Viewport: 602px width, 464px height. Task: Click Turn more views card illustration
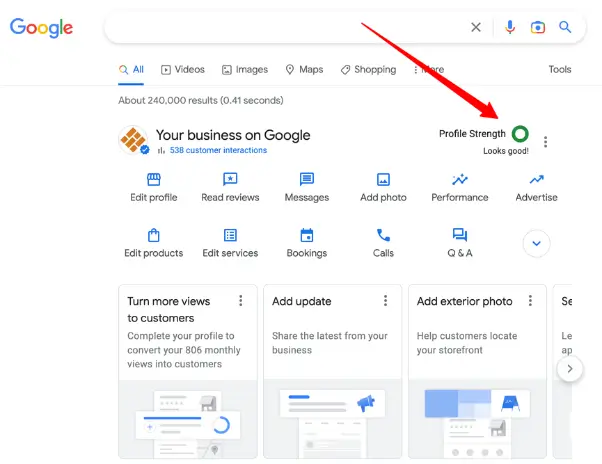pyautogui.click(x=188, y=419)
